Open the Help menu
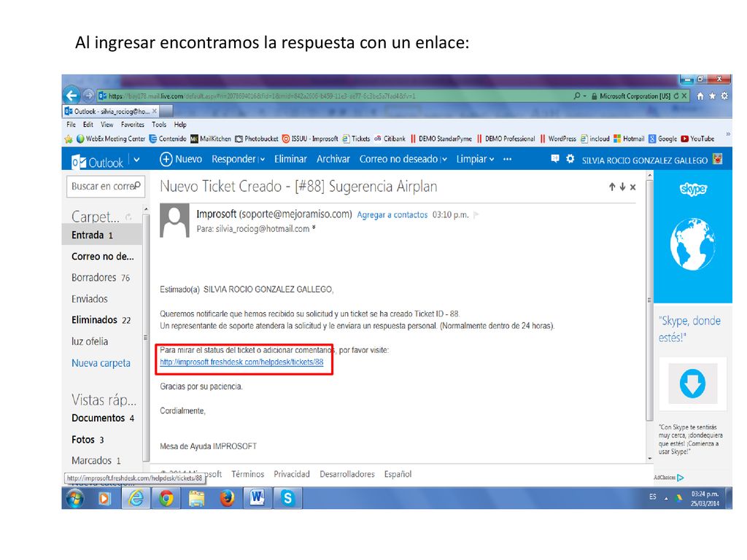This screenshot has width=747, height=560. pyautogui.click(x=180, y=125)
